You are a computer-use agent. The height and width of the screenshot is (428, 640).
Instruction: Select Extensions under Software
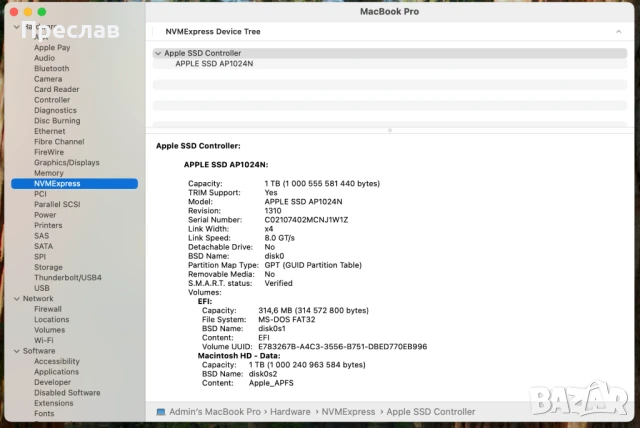[x=53, y=403]
